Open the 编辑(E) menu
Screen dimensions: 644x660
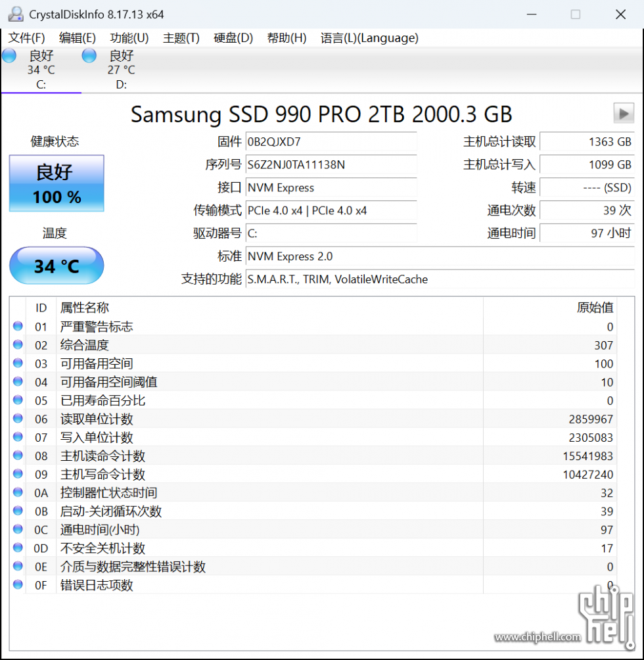click(x=78, y=38)
